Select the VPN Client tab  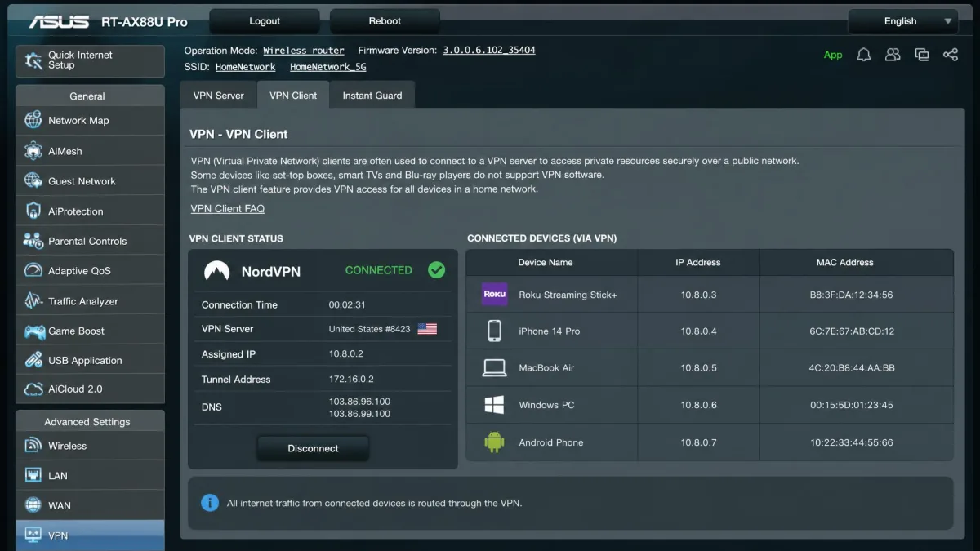pyautogui.click(x=293, y=96)
